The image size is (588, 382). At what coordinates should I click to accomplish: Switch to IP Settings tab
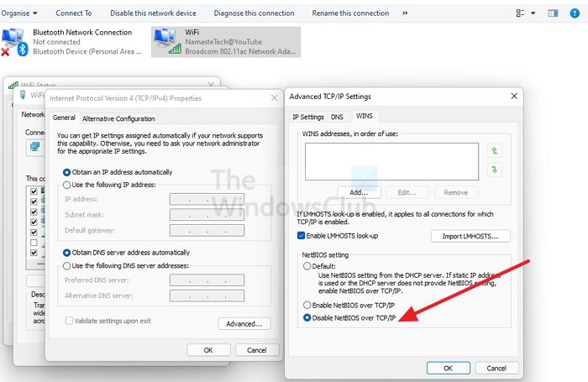tap(308, 117)
